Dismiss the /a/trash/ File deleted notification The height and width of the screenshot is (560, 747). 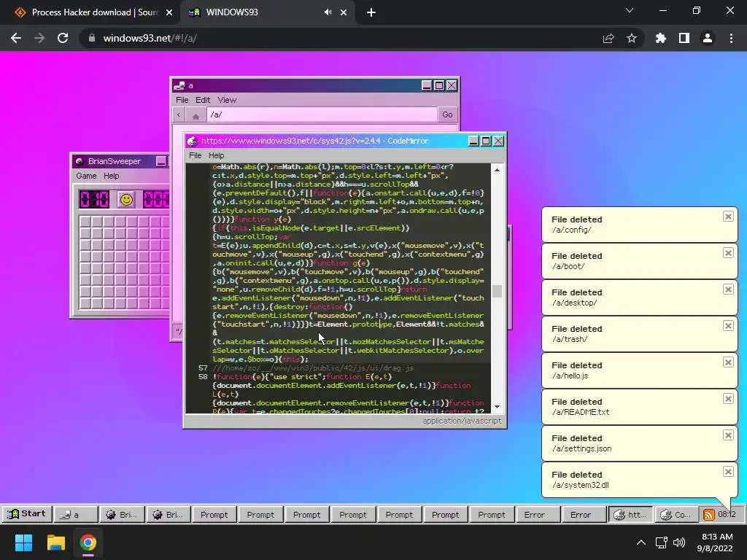click(x=728, y=326)
